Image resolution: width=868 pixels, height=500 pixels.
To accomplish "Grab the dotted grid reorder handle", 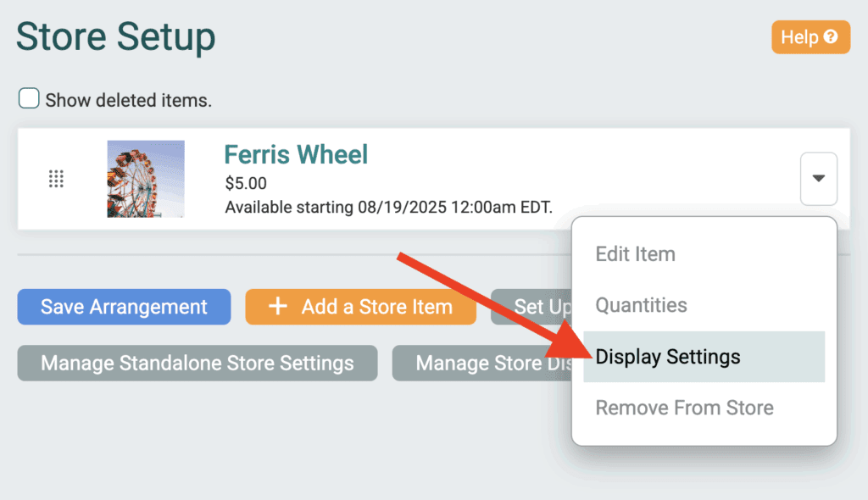I will click(56, 178).
